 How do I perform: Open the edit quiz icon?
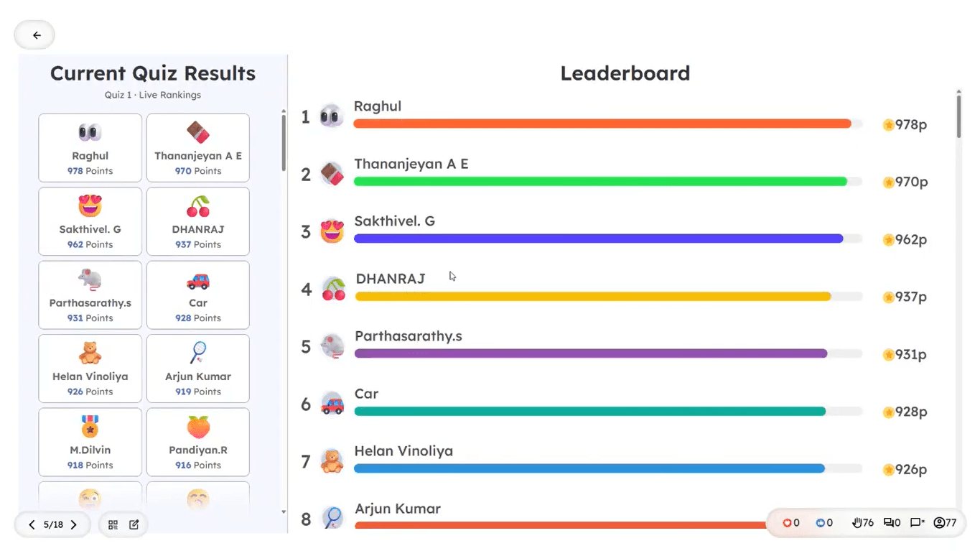[x=133, y=524]
